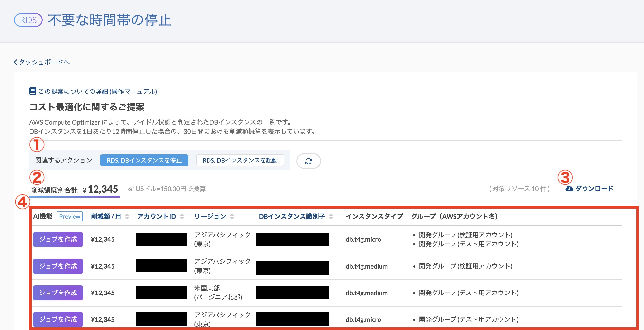Create job for the last db.t4g.micro row
The width and height of the screenshot is (644, 330).
pyautogui.click(x=58, y=319)
